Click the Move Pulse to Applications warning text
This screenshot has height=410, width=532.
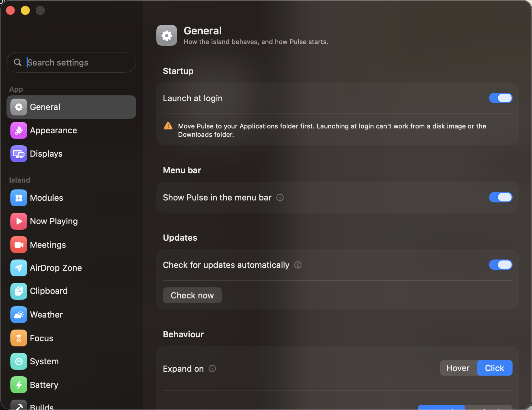click(332, 130)
